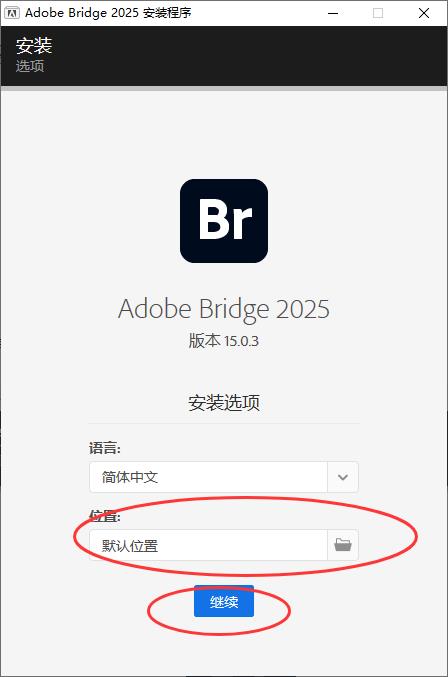Close the Adobe Bridge 2025 installer
The height and width of the screenshot is (677, 448).
(424, 13)
